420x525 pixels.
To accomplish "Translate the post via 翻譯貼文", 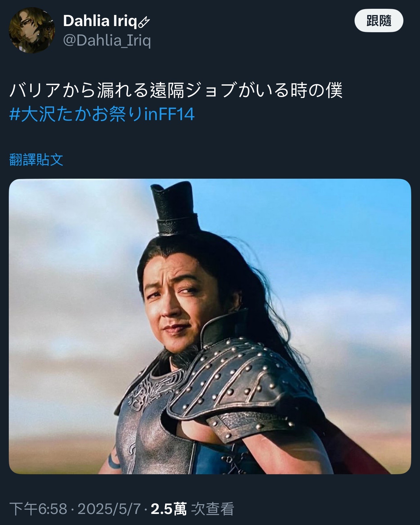I will tap(36, 159).
